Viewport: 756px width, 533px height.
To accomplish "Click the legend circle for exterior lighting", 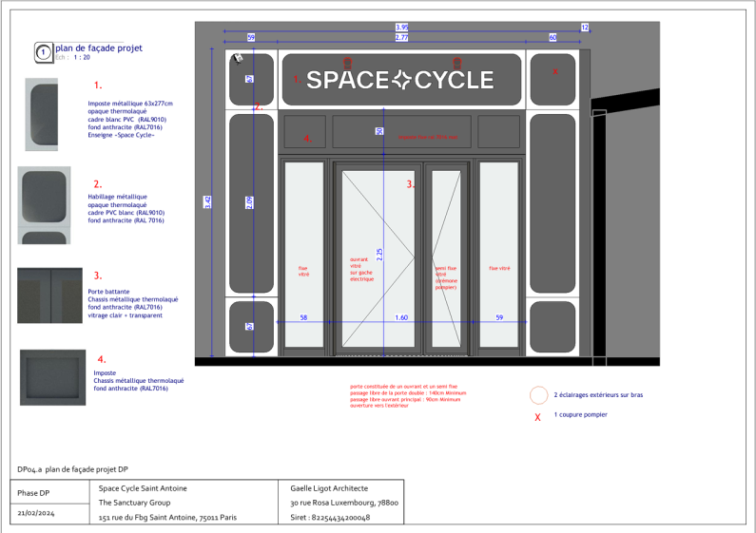I will 538,395.
